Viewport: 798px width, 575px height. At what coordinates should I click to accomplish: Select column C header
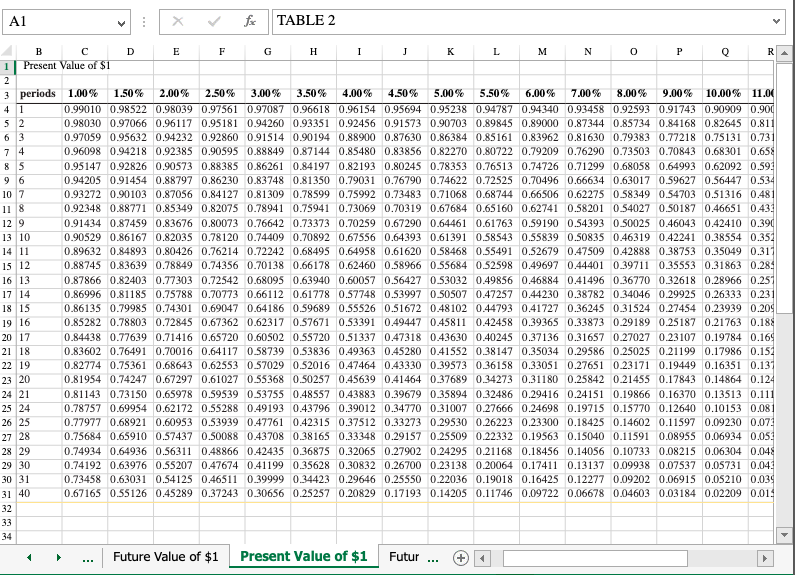tap(85, 51)
